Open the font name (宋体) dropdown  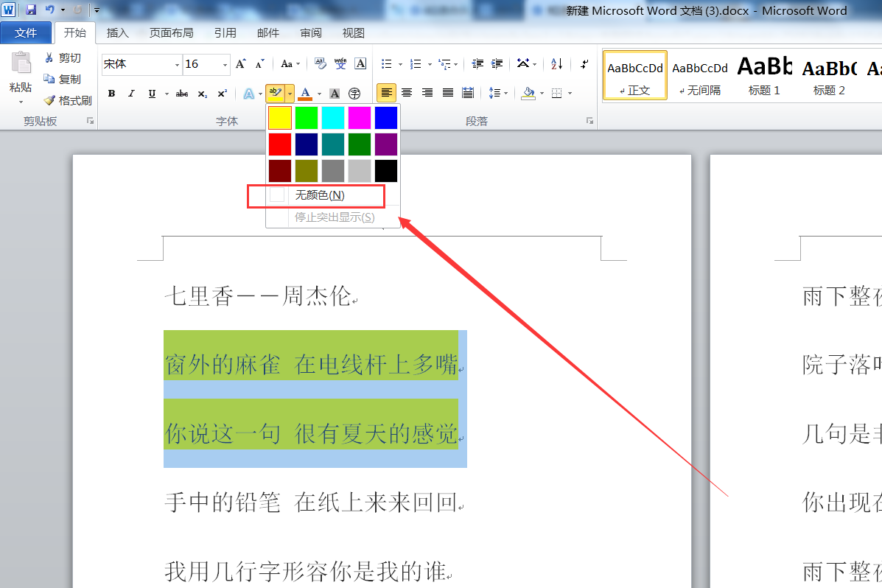tap(177, 65)
